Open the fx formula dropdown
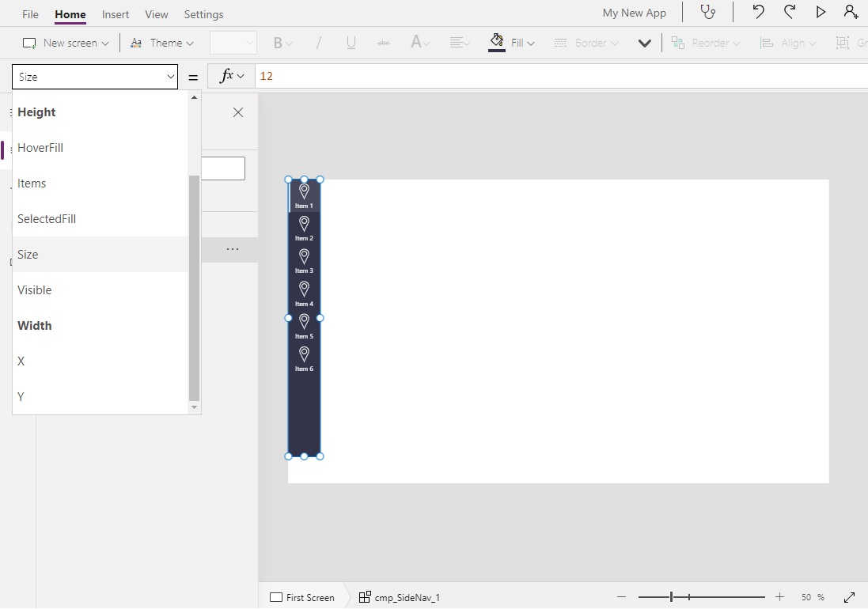Viewport: 868px width, 609px height. point(229,75)
